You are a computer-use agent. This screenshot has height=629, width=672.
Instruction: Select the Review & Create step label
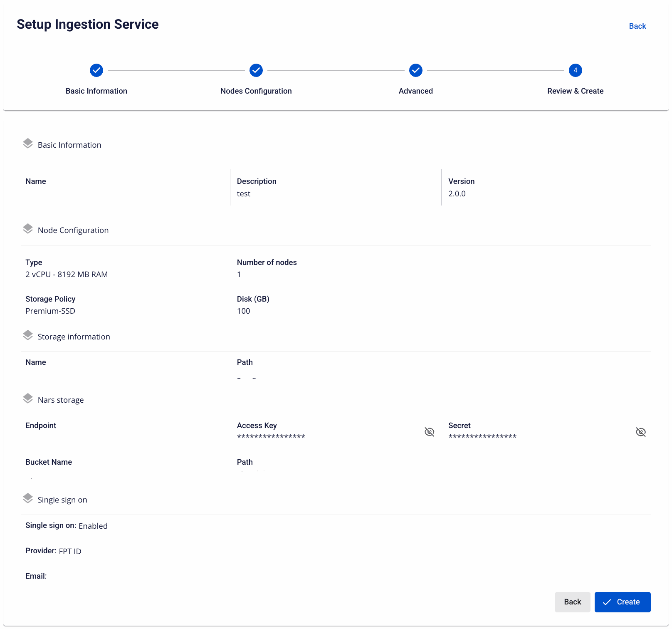pos(576,91)
